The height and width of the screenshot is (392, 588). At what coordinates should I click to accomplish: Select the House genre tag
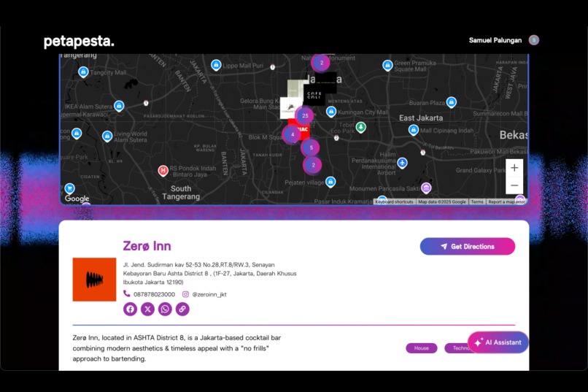(x=422, y=348)
